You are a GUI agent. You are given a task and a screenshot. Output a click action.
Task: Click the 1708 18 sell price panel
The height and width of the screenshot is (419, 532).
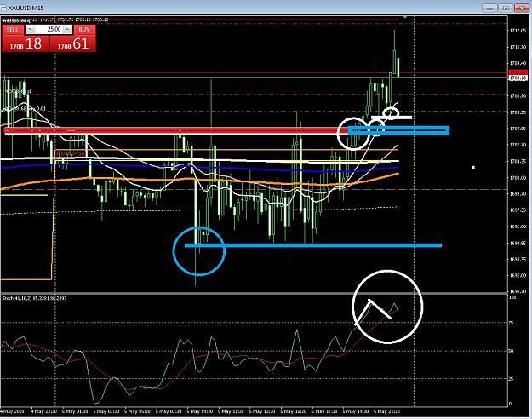click(26, 43)
